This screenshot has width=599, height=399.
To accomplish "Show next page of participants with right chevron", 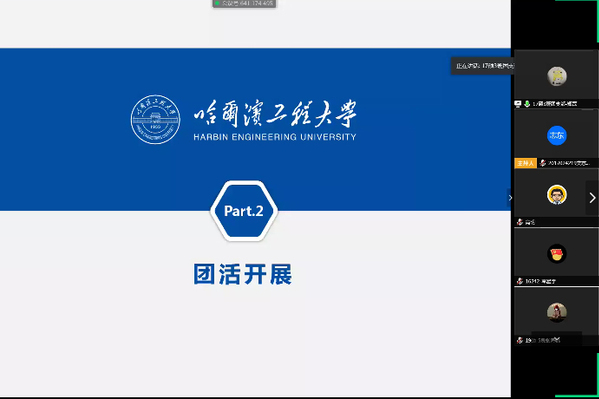I will [x=592, y=198].
